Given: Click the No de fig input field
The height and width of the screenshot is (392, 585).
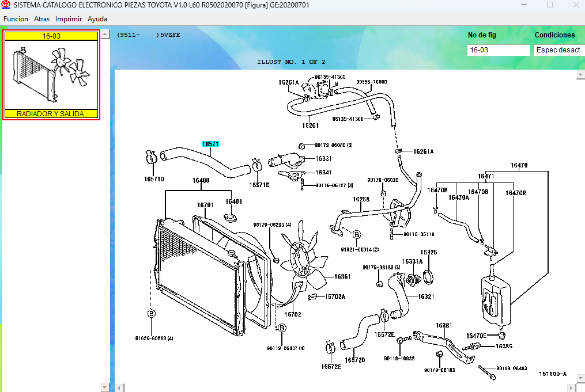Looking at the screenshot, I should coord(498,50).
